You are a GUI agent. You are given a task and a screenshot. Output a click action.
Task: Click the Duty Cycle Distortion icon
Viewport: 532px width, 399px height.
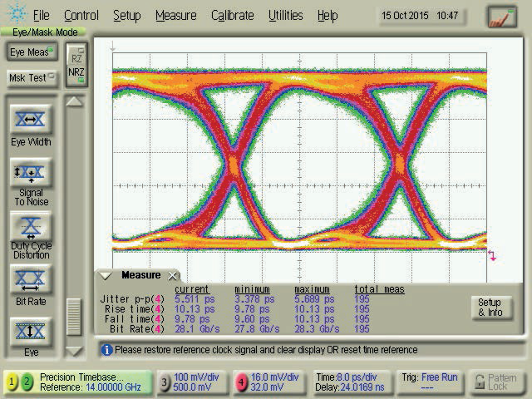pyautogui.click(x=31, y=226)
